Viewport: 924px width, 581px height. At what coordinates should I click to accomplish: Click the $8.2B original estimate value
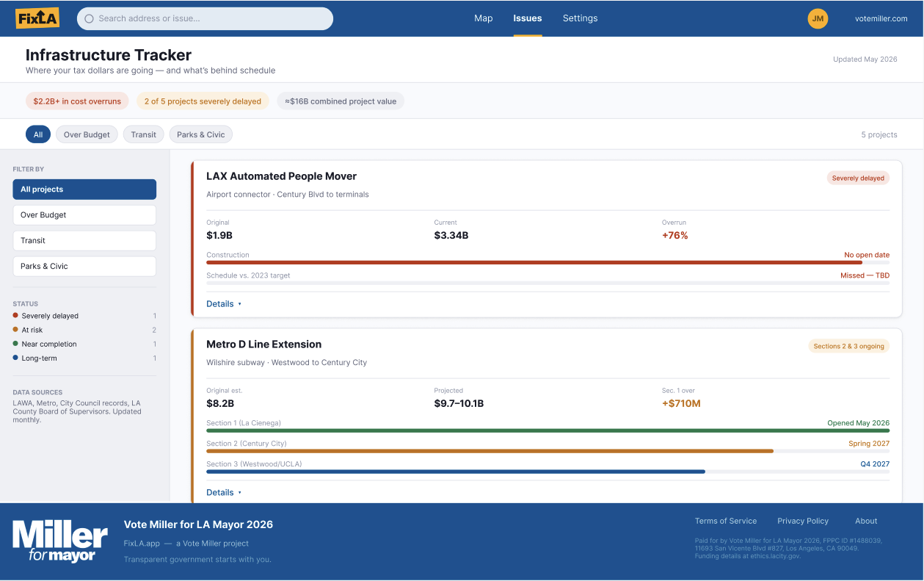click(x=220, y=404)
